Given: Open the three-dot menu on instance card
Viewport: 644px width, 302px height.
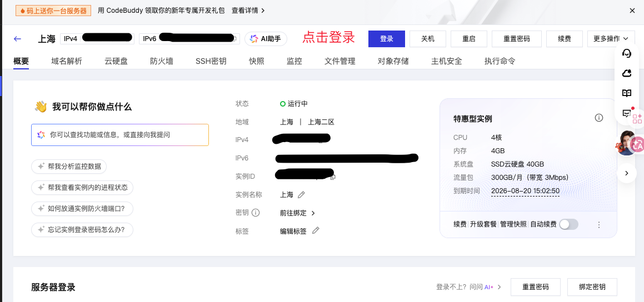Looking at the screenshot, I should tap(599, 225).
